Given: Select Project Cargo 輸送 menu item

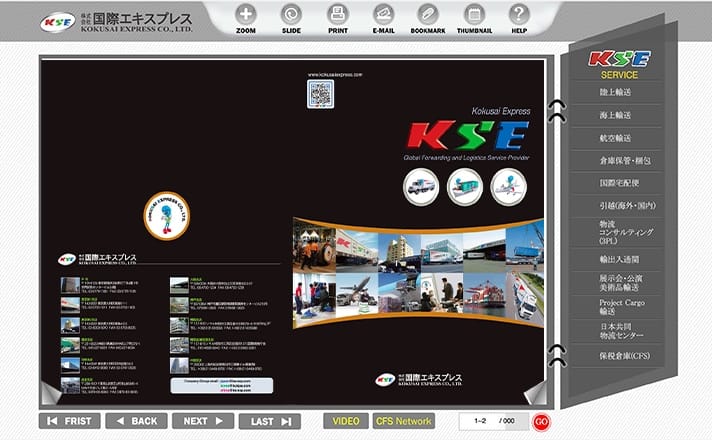Looking at the screenshot, I should click(622, 307).
